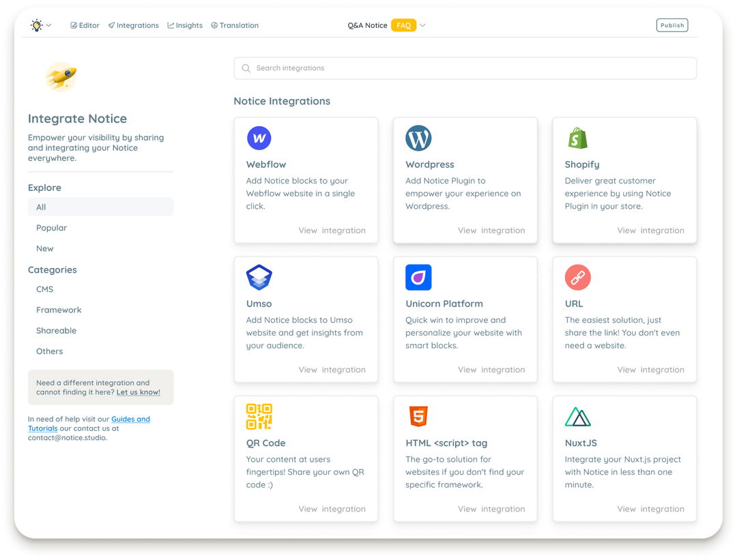Screen dimensions: 737x560
Task: View integration for Shopify
Action: [x=650, y=230]
